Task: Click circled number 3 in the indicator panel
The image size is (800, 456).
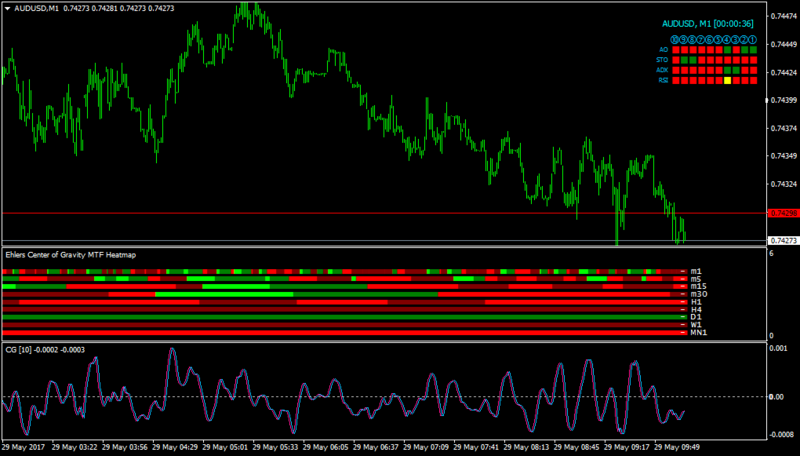Action: (x=735, y=40)
